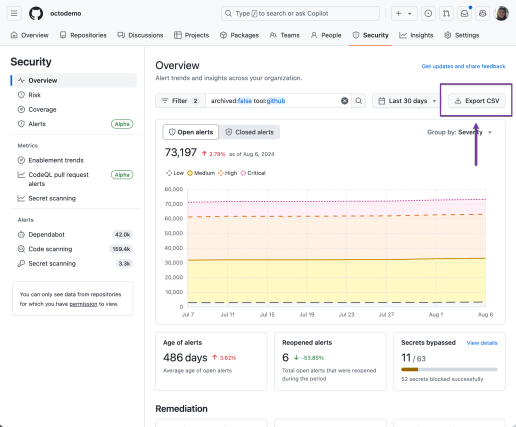
Task: Open the Pull requests icon in header
Action: click(x=446, y=14)
